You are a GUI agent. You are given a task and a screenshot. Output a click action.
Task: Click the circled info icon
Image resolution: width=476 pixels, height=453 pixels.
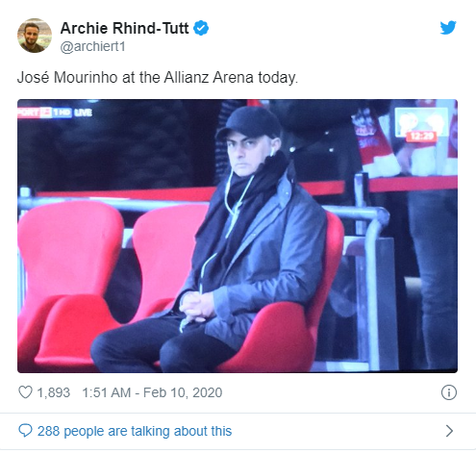(449, 392)
